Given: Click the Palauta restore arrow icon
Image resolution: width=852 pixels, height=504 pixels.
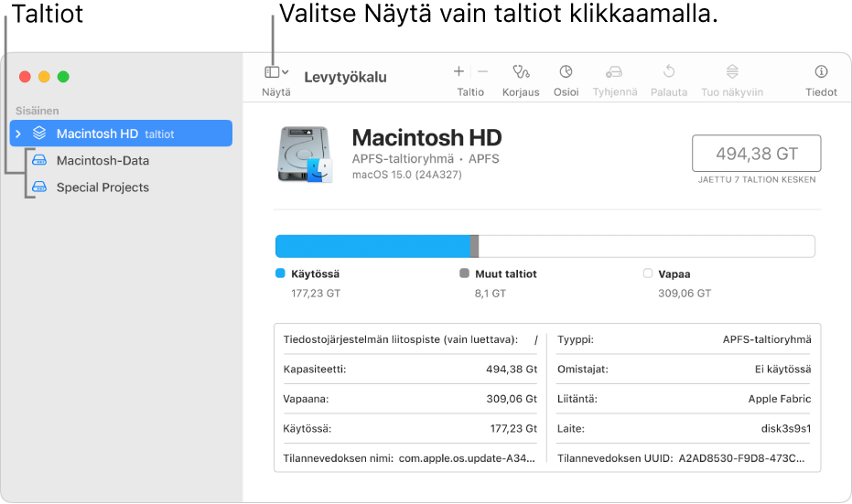Looking at the screenshot, I should 669,71.
